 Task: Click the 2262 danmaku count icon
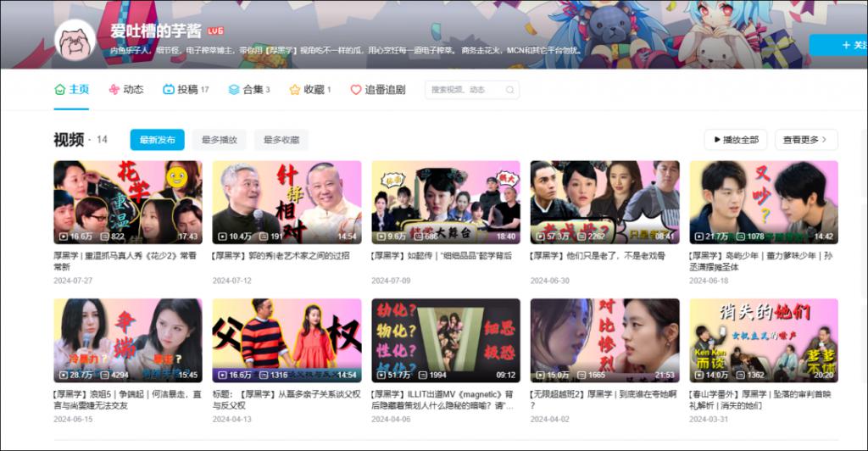581,237
